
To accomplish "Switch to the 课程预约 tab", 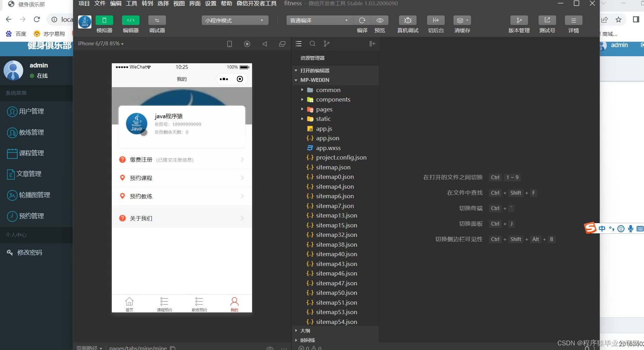I will coord(164,304).
